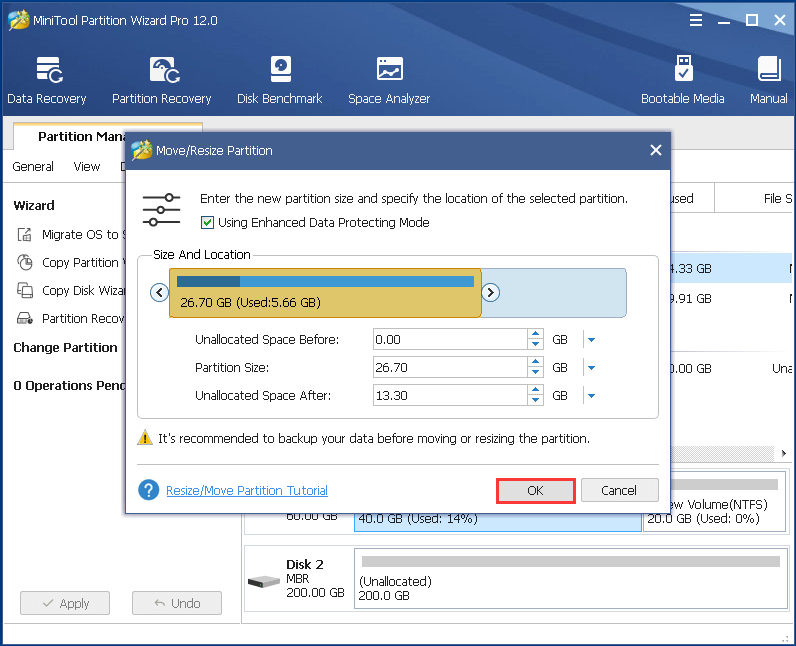The height and width of the screenshot is (646, 796).
Task: Click the Change Partition section header
Action: pos(65,348)
